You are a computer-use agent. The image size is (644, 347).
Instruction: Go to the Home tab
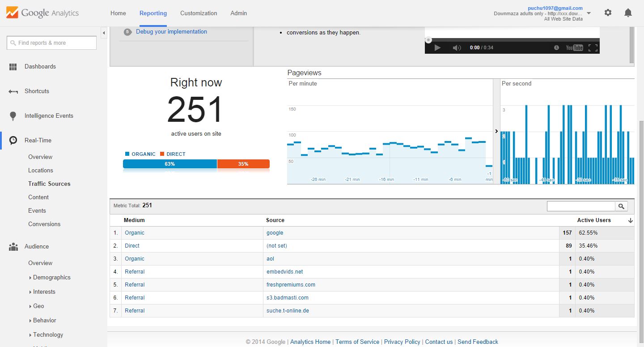pyautogui.click(x=118, y=13)
